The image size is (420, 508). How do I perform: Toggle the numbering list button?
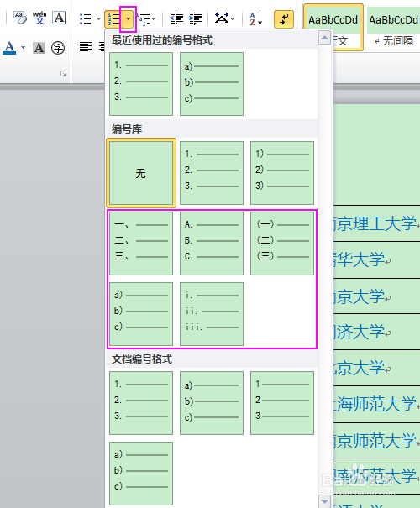point(113,19)
